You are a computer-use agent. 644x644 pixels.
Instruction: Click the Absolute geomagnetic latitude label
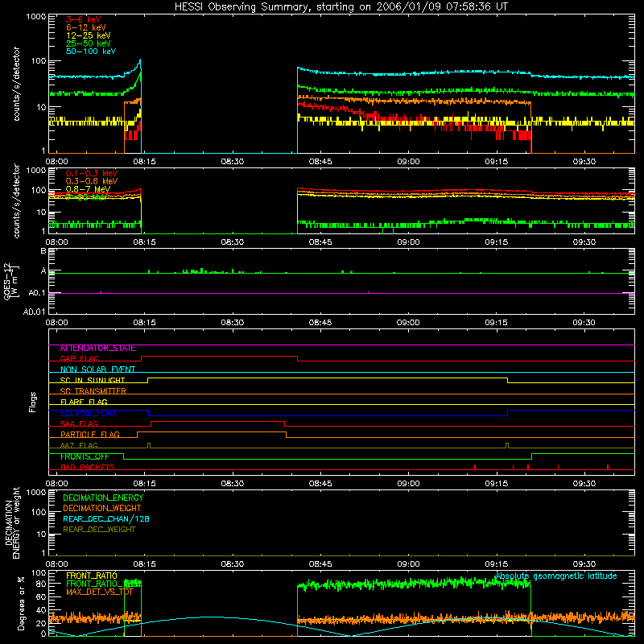tap(556, 576)
